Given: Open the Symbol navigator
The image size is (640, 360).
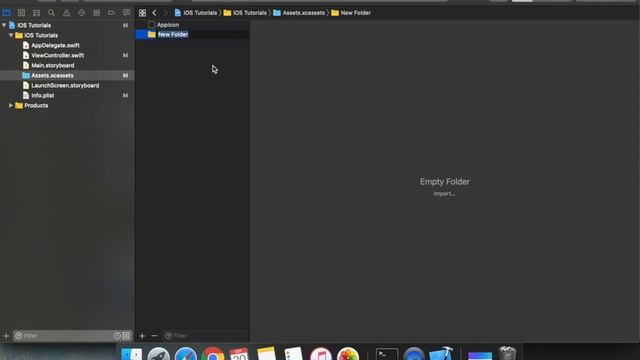Looking at the screenshot, I should (36, 13).
